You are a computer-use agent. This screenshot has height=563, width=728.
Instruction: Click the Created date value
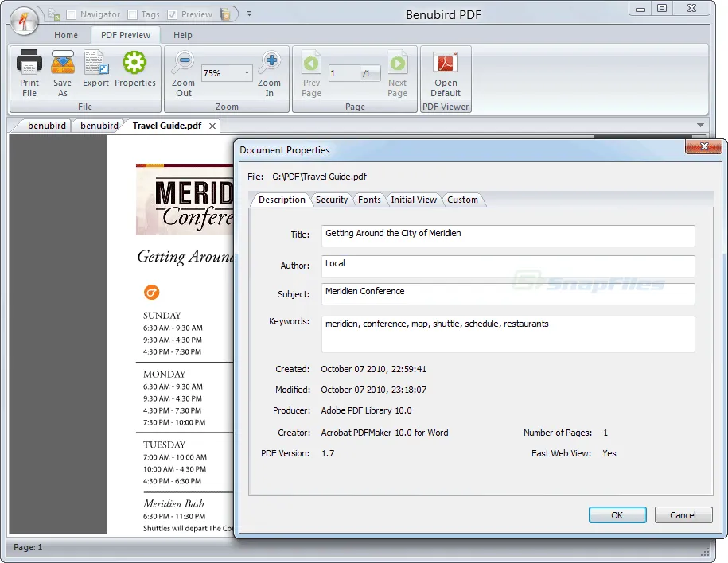tap(373, 369)
